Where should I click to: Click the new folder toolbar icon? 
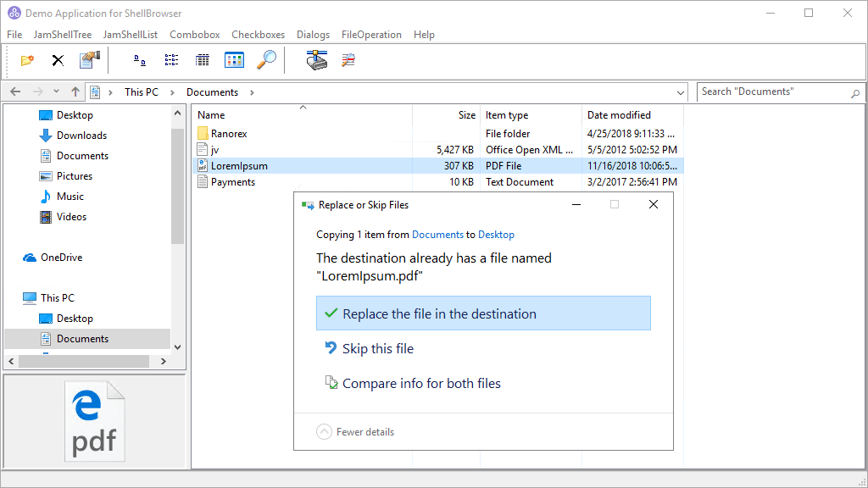(x=27, y=60)
